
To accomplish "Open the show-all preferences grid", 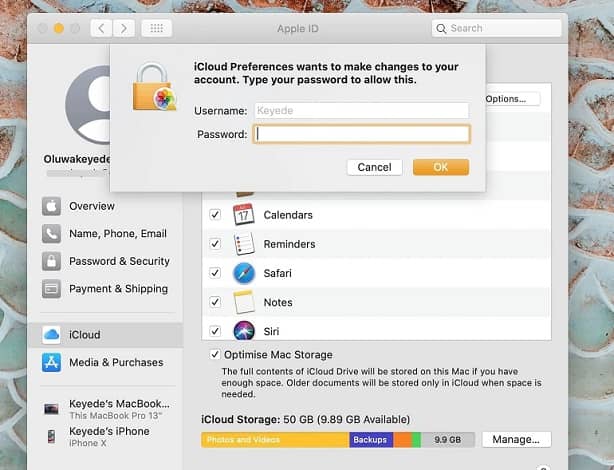I will (x=157, y=28).
